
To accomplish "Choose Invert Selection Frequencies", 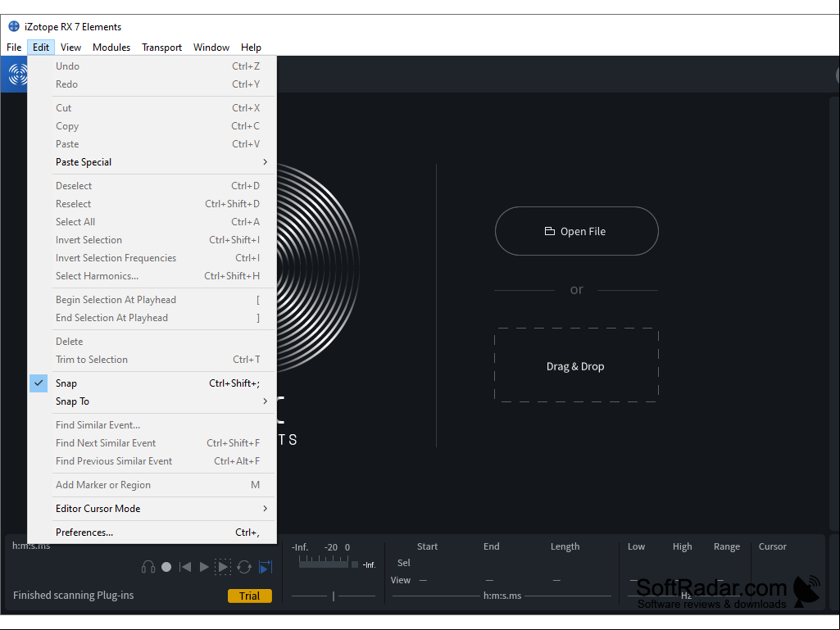I will 152,258.
